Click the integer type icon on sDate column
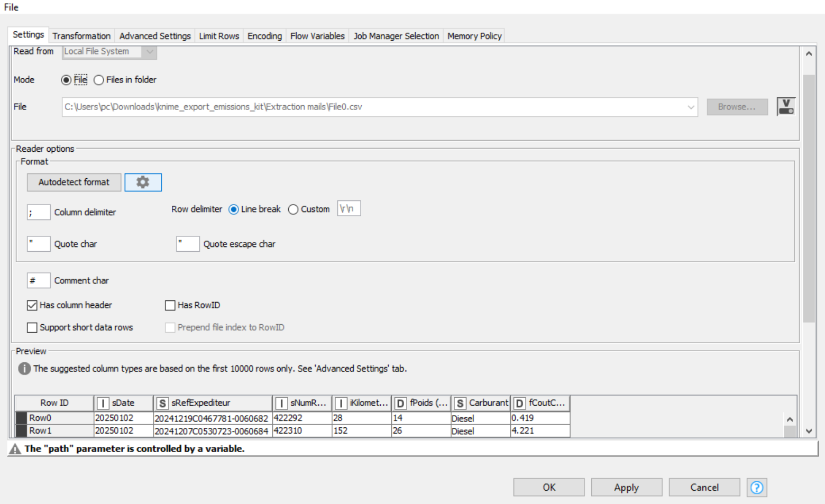This screenshot has height=504, width=825. tap(103, 402)
